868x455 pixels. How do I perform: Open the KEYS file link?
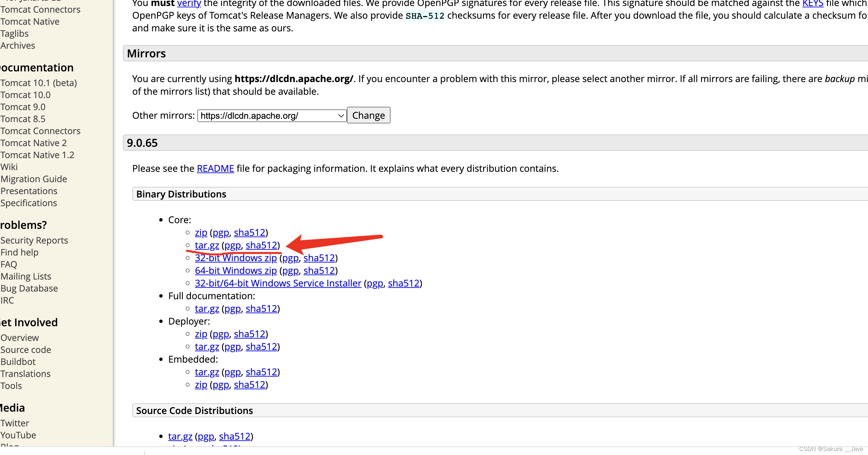click(x=812, y=3)
